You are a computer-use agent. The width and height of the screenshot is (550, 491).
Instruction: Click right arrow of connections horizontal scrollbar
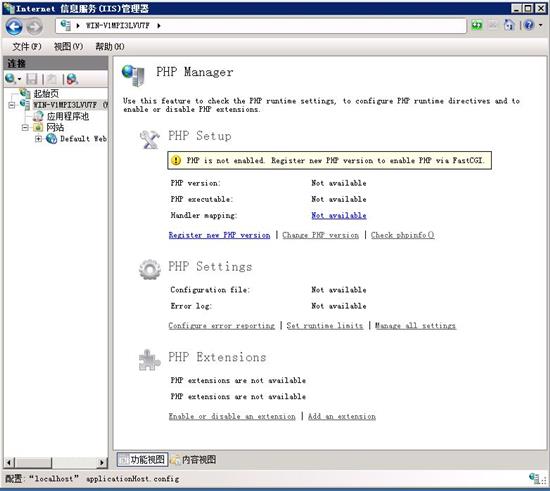(102, 463)
